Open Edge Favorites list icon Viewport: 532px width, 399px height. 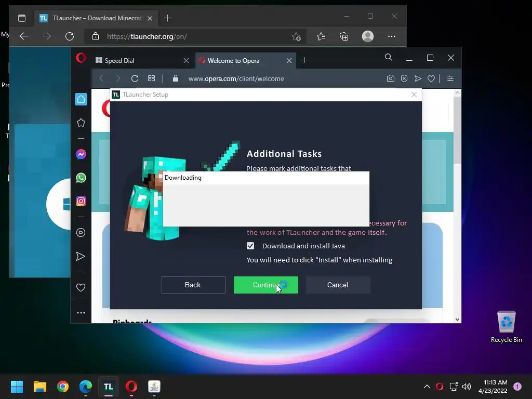coord(321,36)
